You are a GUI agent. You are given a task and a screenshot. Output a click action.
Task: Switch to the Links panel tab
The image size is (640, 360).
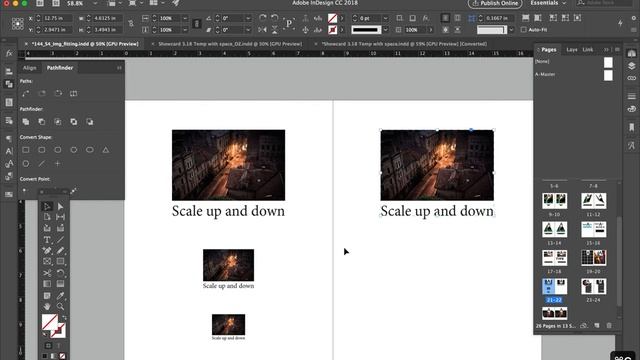[x=588, y=49]
